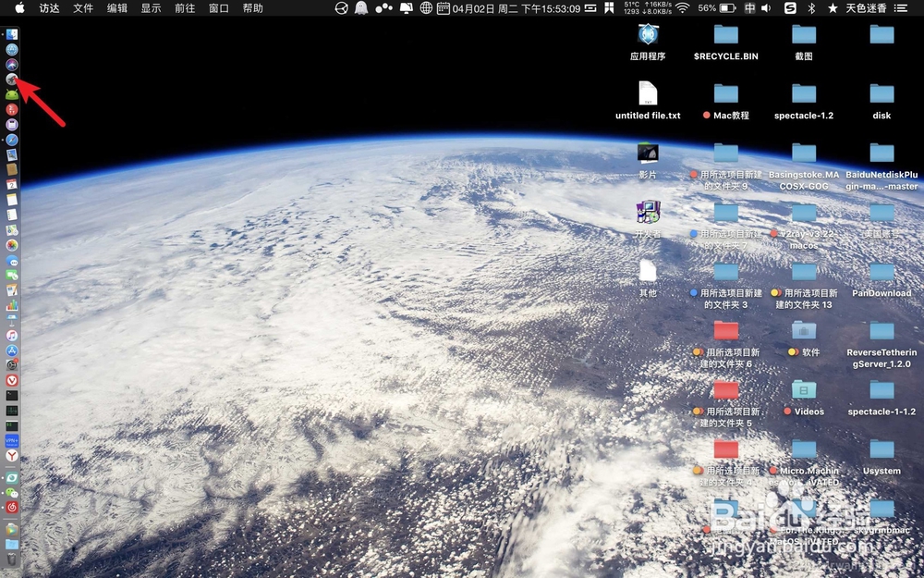Open the Apple menu
Screen dimensions: 924x578
coord(19,7)
